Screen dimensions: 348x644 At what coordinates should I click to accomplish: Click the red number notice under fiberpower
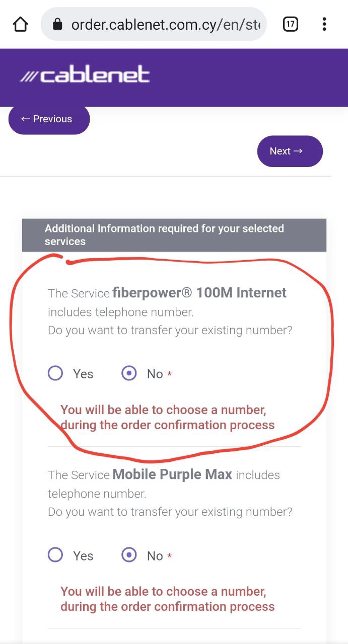coord(167,417)
